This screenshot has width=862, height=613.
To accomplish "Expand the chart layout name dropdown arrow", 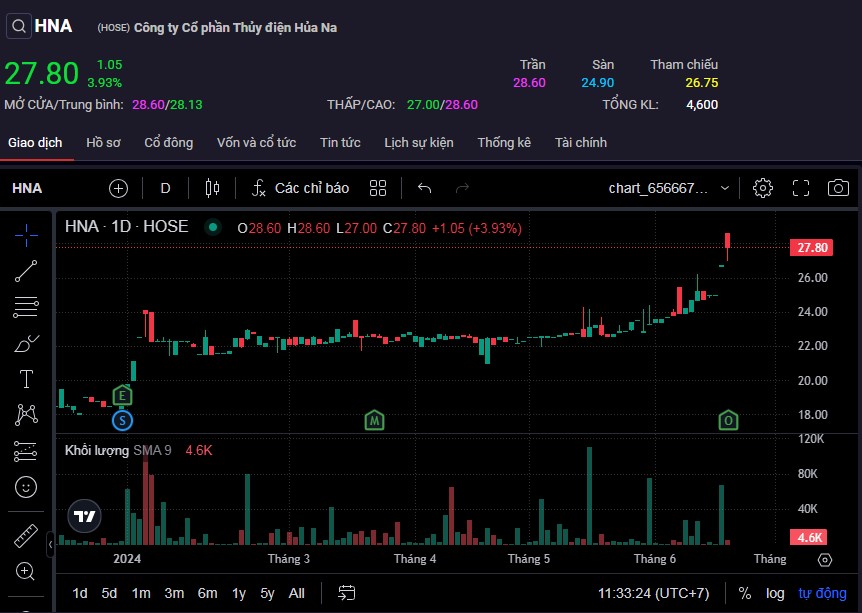I will 729,188.
